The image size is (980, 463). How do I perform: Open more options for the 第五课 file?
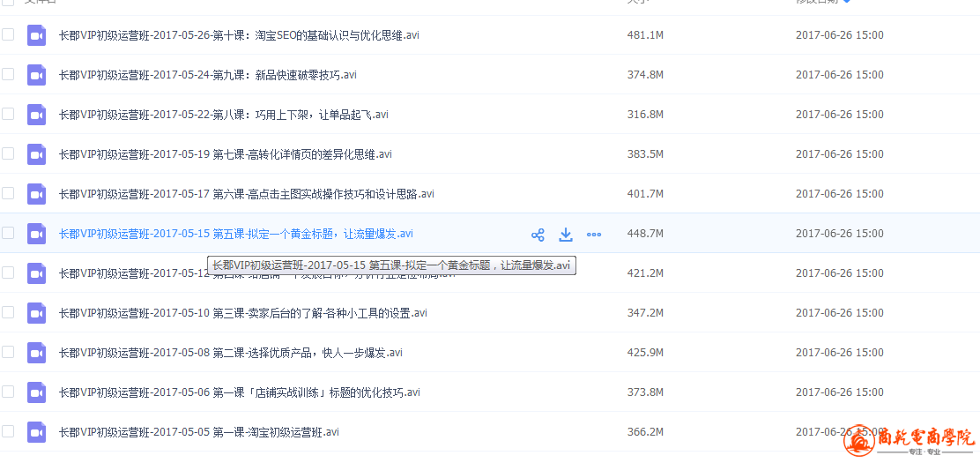click(x=594, y=235)
